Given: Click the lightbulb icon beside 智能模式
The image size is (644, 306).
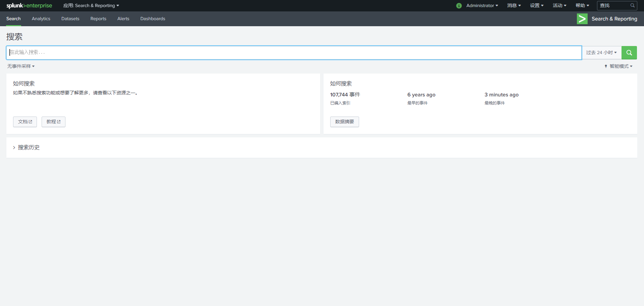Looking at the screenshot, I should [605, 66].
